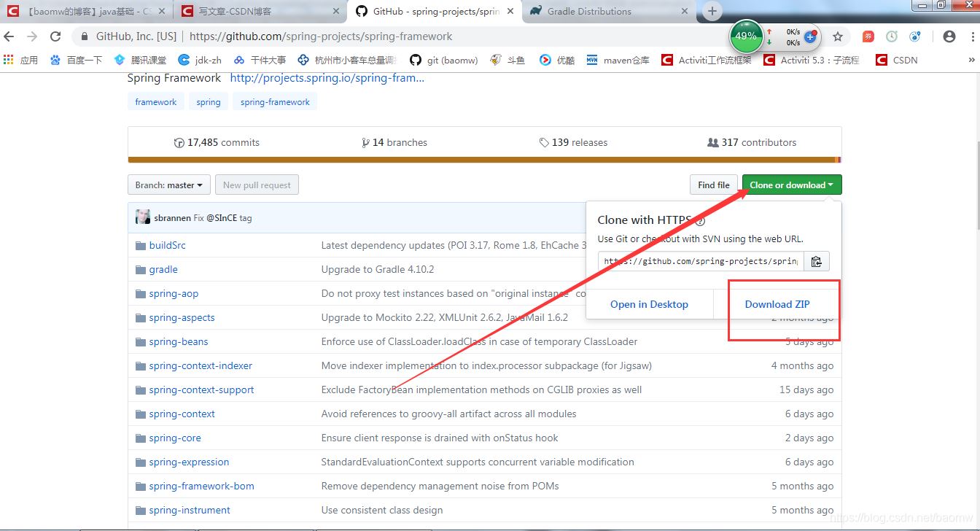Open the buildSrc folder icon

click(x=140, y=246)
